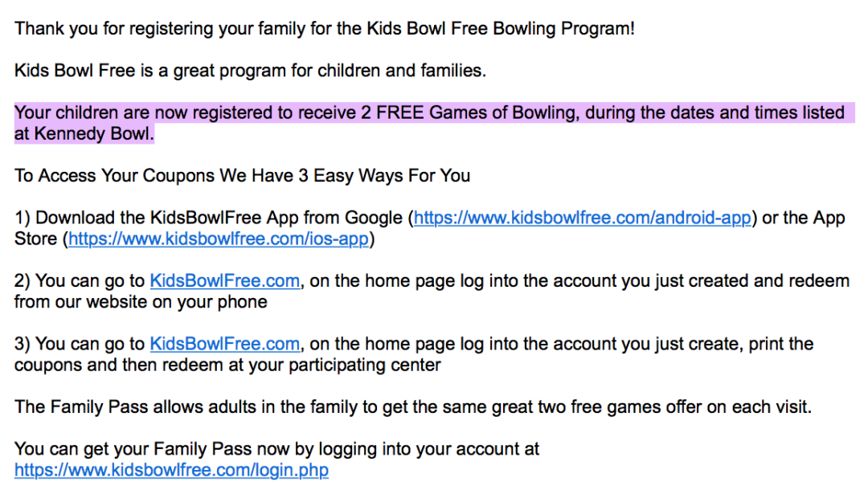Click the KidsBowlFree.com link in step 3

(224, 344)
